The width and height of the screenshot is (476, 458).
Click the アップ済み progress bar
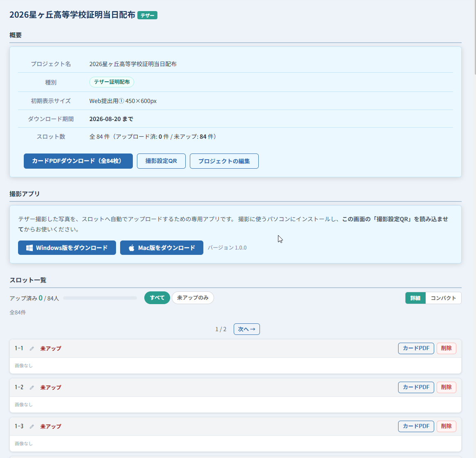point(100,298)
